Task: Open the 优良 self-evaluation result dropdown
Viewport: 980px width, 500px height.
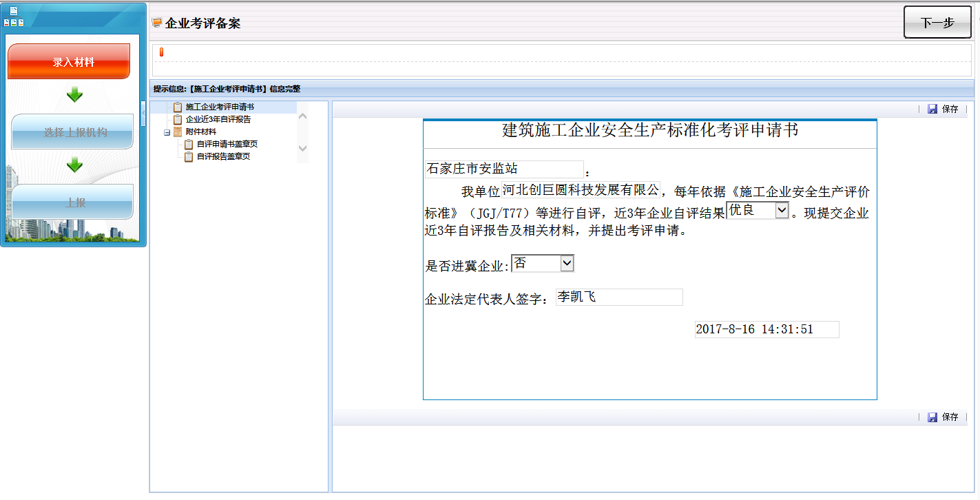Action: pyautogui.click(x=758, y=211)
